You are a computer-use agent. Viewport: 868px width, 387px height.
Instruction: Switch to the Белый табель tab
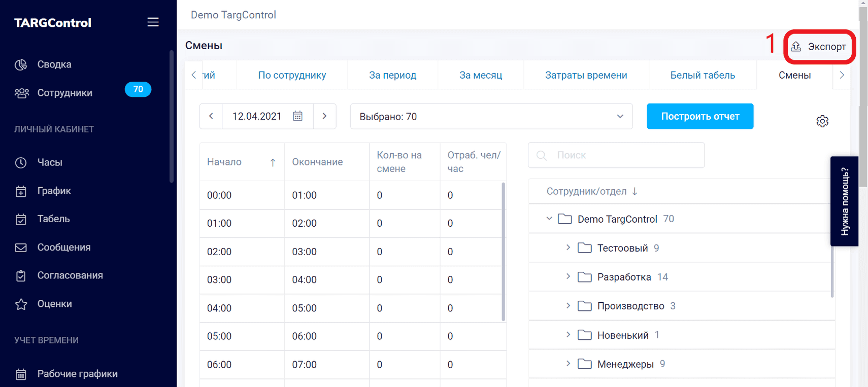[x=702, y=75]
